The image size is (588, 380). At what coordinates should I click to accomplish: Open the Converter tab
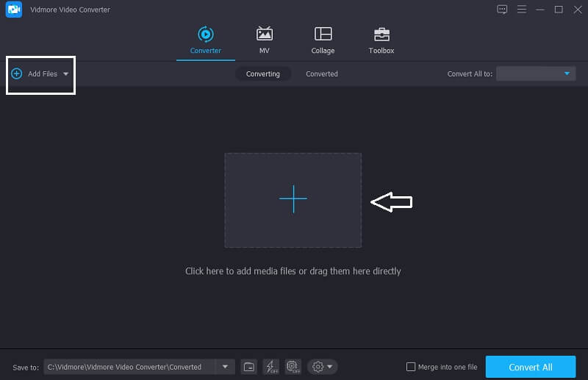(205, 40)
